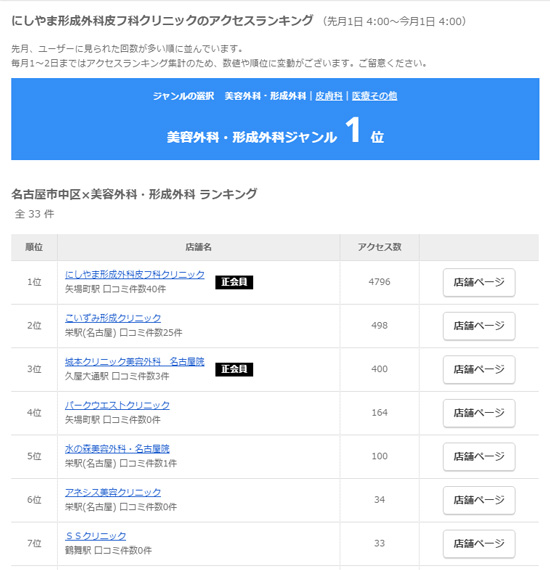Open 城本クリニック美容外科 名古屋院 link
Screen dimensions: 550x570
pyautogui.click(x=135, y=361)
